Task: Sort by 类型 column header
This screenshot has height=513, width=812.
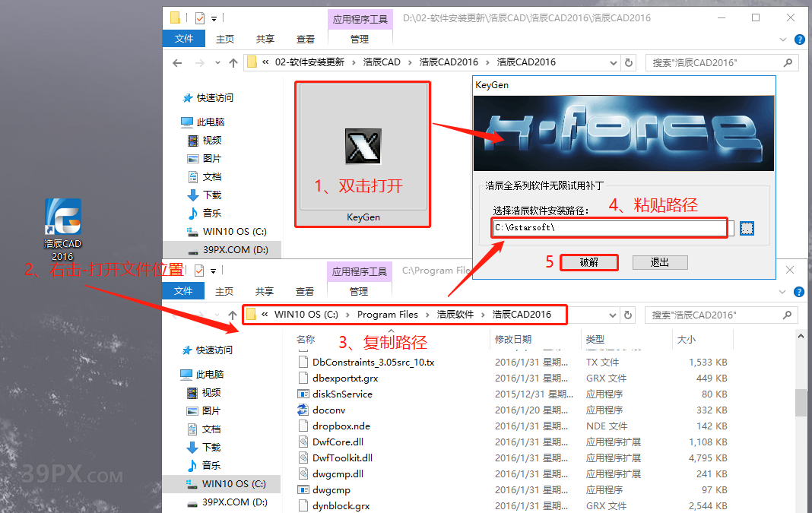Action: point(595,340)
